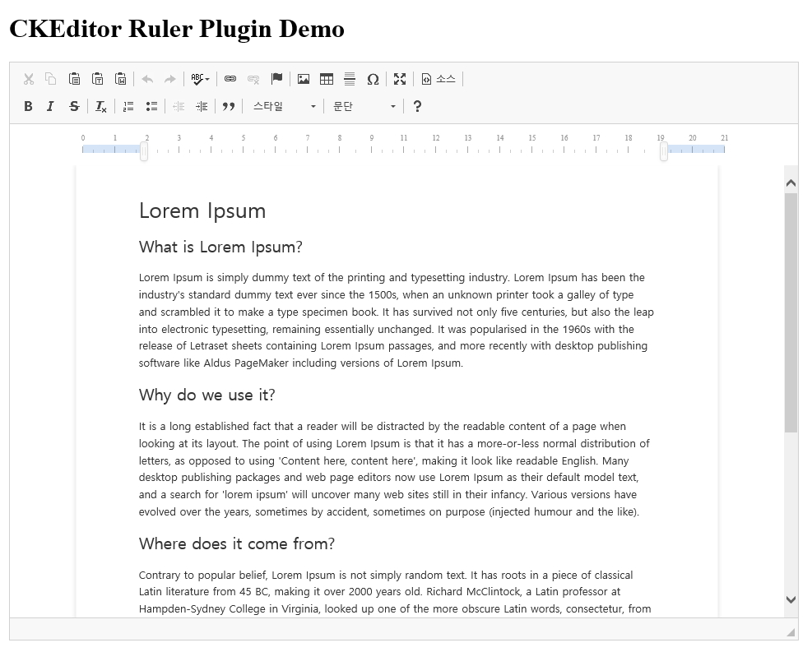The height and width of the screenshot is (652, 812).
Task: Select Paste as plain text icon
Action: click(97, 79)
